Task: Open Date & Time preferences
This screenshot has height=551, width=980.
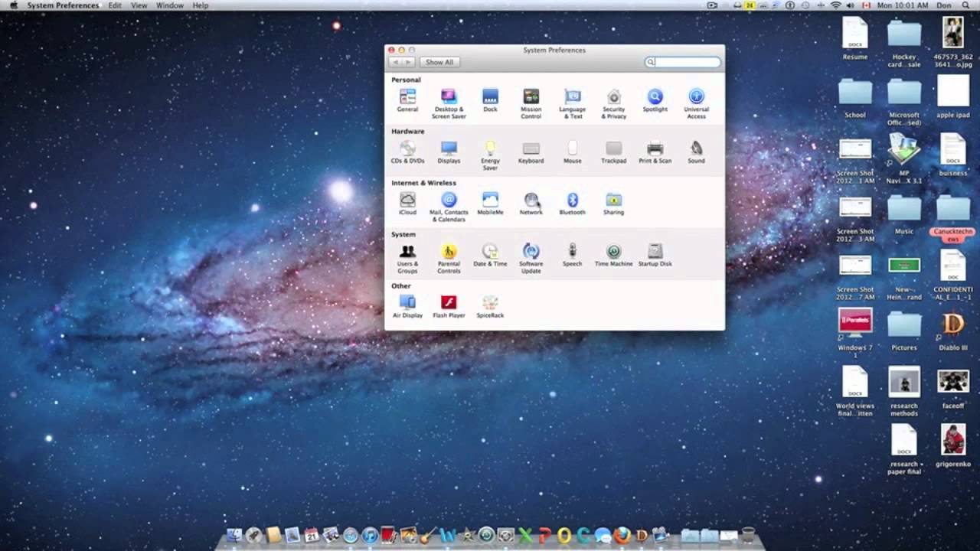Action: pos(490,255)
